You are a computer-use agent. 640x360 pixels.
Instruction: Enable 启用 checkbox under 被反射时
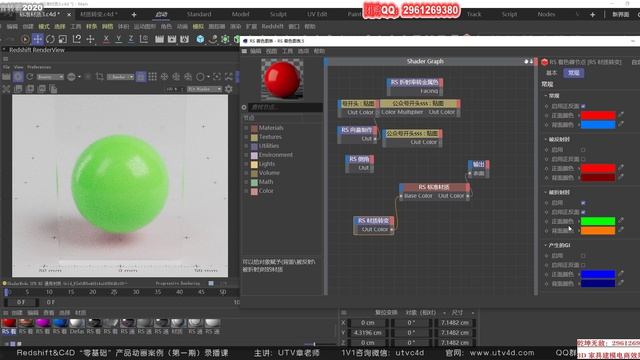coord(583,150)
